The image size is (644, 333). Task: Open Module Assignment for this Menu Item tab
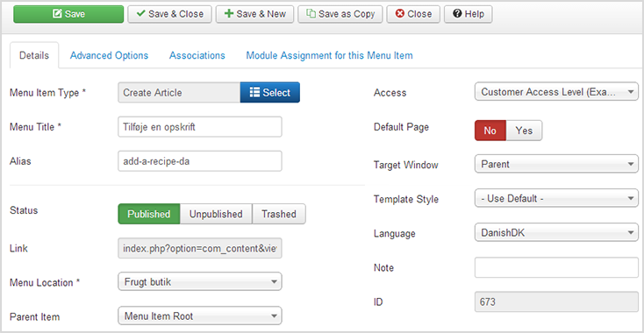(x=329, y=55)
